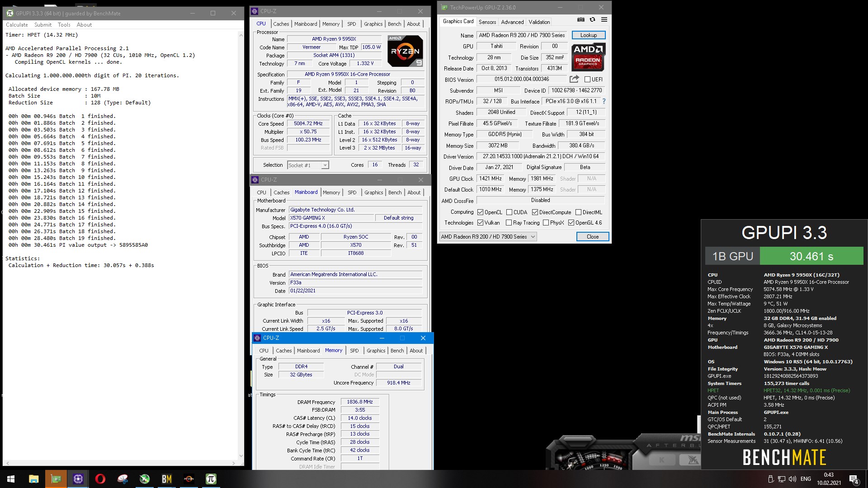
Task: Click green arrow globe taskbar icon
Action: 144,479
